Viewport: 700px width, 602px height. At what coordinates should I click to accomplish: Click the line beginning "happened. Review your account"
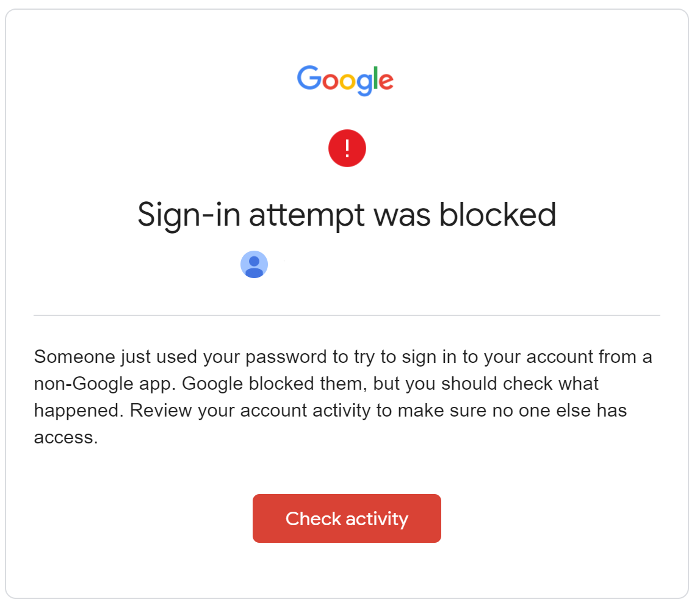pos(330,411)
